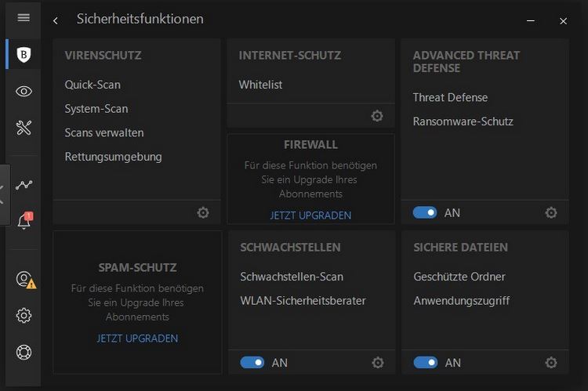Open Ransomware-Schutz
The image size is (588, 391).
click(463, 121)
